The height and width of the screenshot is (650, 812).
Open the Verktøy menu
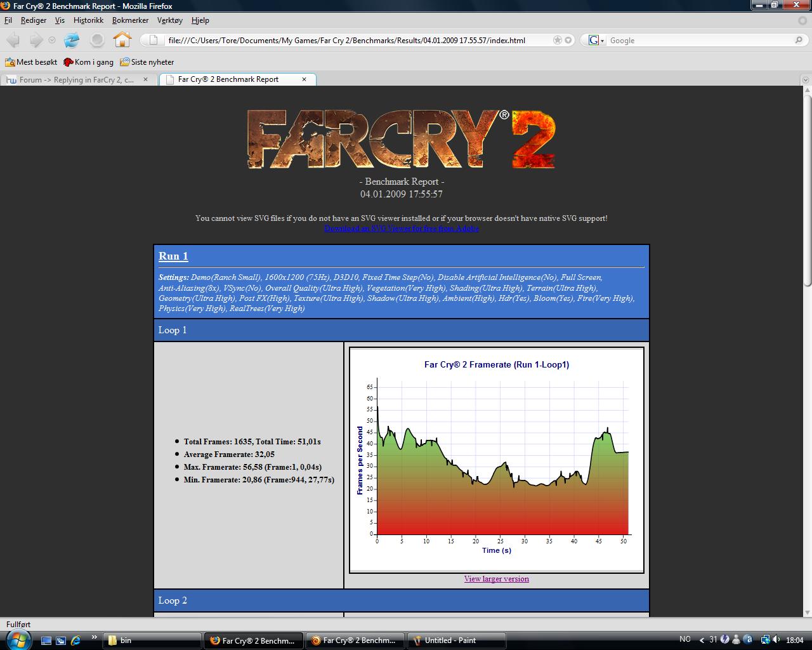click(x=170, y=20)
